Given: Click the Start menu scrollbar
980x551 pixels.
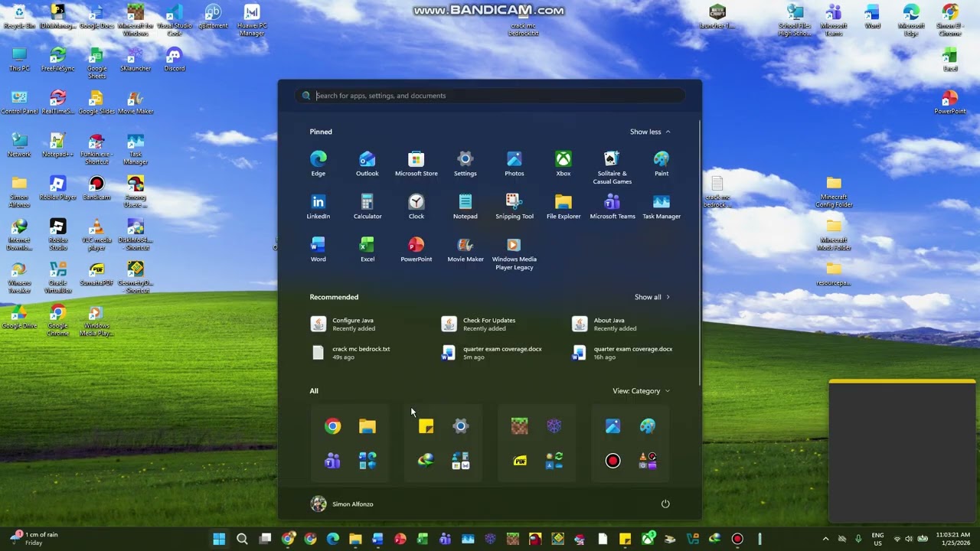Looking at the screenshot, I should coord(699,253).
